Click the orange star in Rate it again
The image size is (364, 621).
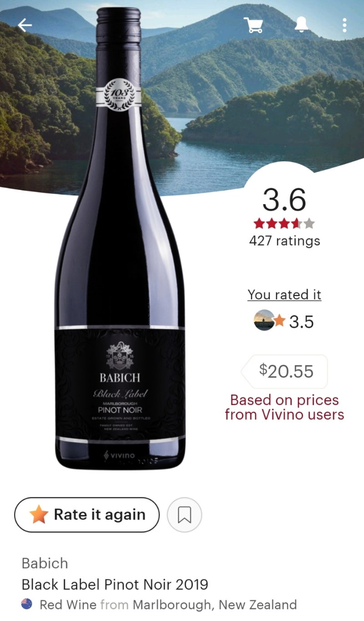coord(39,515)
